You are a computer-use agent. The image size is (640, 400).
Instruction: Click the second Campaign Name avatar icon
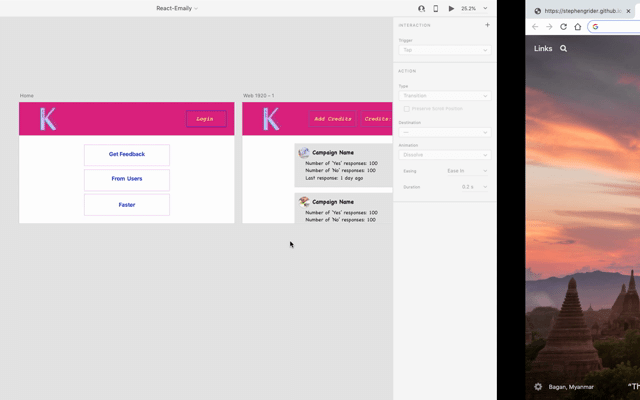click(x=304, y=202)
